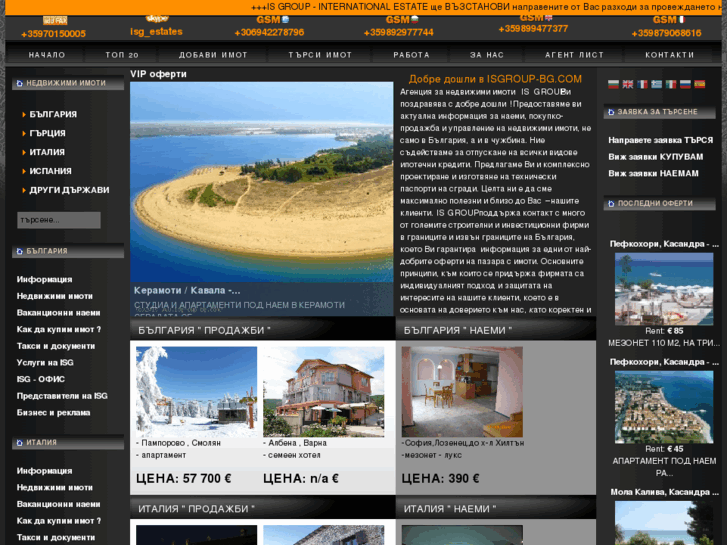727x545 pixels.
Task: Click the arrow bullet beside БЪЛГАРИЯ
Action: (x=24, y=115)
